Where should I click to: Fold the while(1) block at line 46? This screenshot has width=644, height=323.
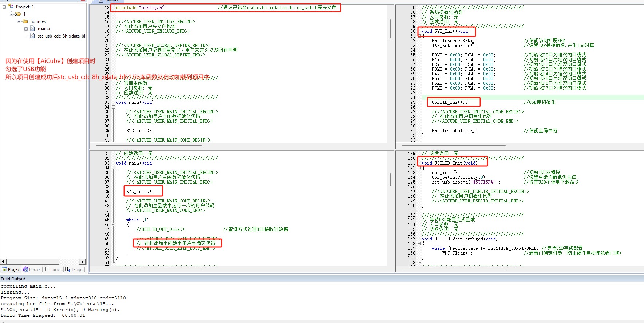tap(113, 225)
